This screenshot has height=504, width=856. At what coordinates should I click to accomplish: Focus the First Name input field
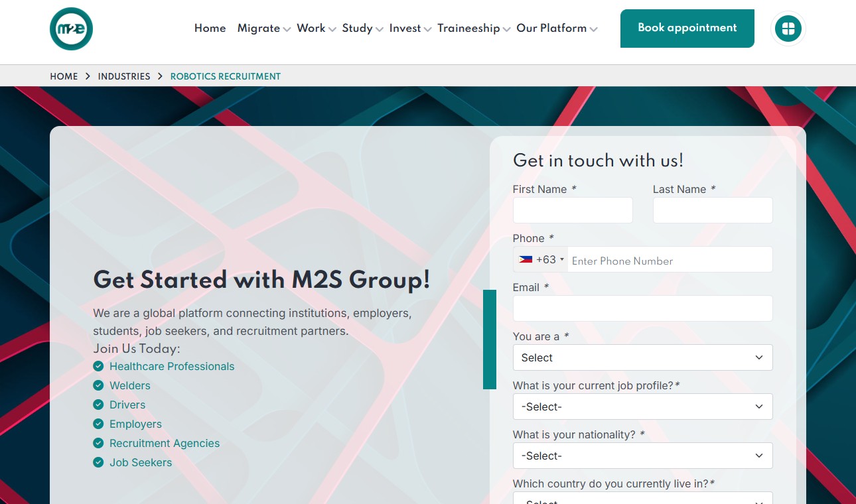[x=573, y=210]
